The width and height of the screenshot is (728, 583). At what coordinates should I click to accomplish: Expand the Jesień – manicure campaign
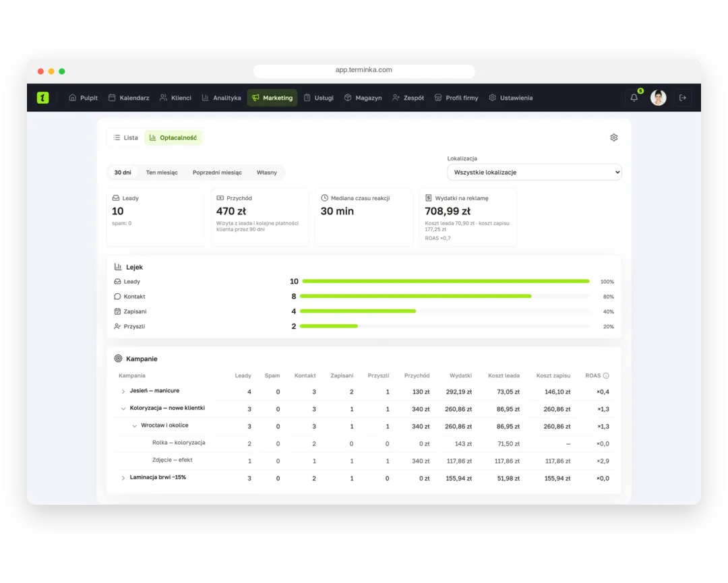click(x=123, y=392)
